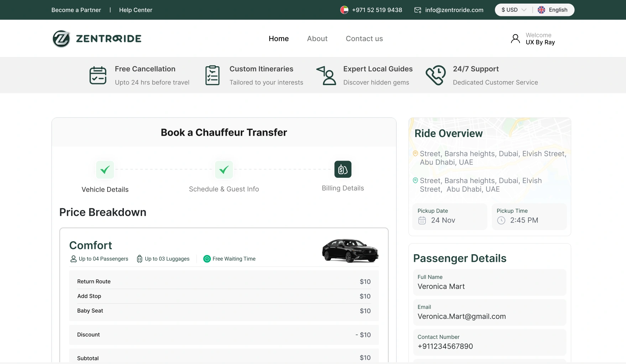
Task: Click the Full Name field with Veronica Mart
Action: pos(490,282)
